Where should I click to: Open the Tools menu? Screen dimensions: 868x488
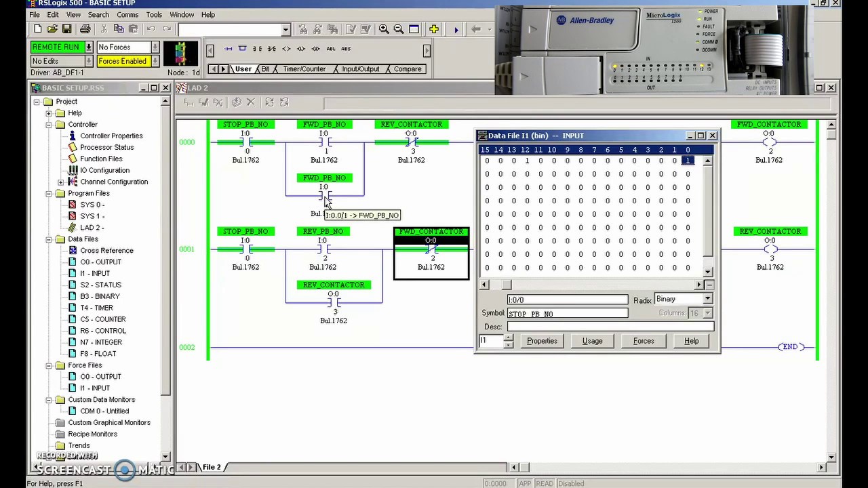point(154,14)
